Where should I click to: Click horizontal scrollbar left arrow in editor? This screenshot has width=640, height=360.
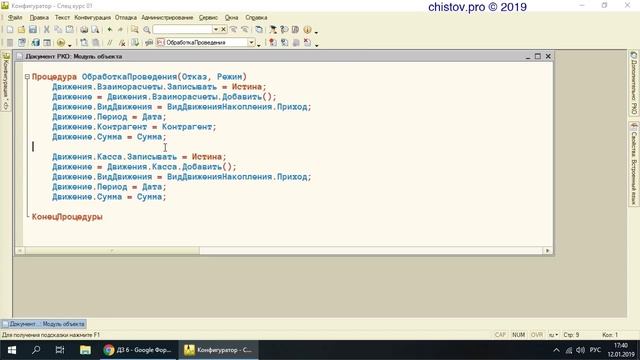pos(20,251)
